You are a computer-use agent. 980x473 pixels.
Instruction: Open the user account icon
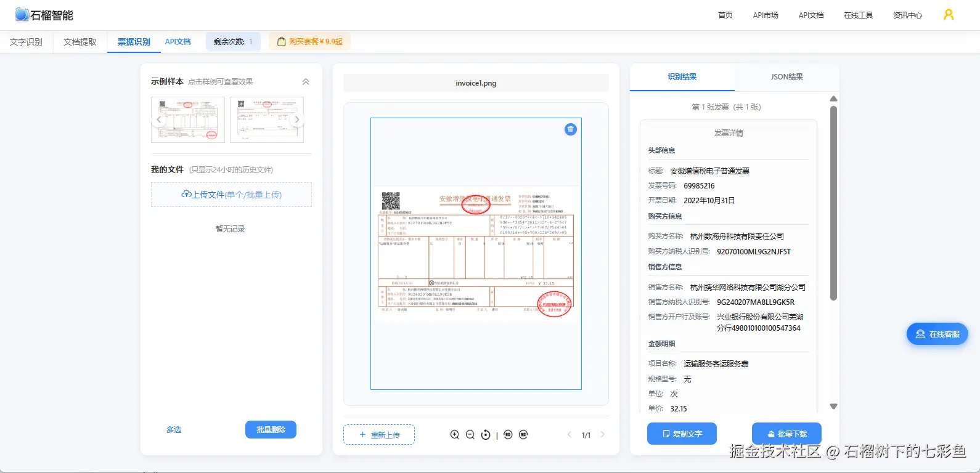coord(949,14)
